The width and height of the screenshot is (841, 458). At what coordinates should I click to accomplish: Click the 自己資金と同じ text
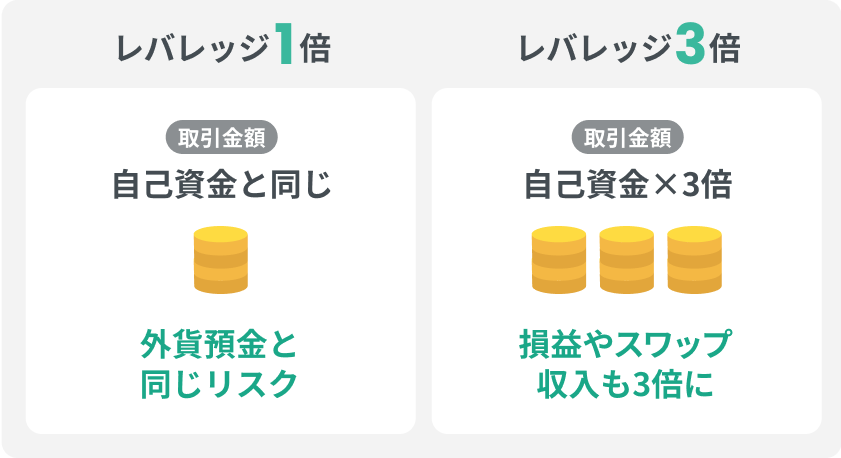222,184
